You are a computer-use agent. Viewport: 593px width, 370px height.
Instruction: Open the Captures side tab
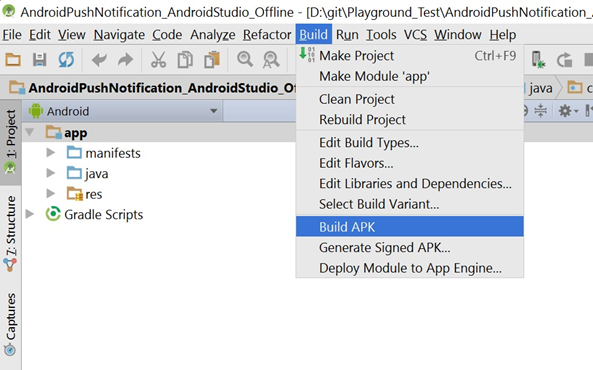pyautogui.click(x=11, y=324)
